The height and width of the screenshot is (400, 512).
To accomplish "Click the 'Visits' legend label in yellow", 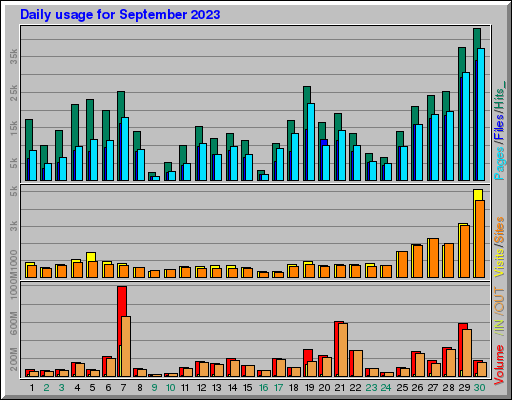I will click(499, 262).
